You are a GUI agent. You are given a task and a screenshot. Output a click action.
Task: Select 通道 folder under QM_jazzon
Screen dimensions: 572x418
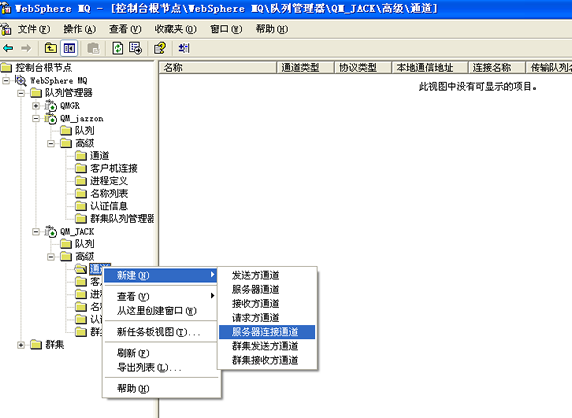(92, 156)
